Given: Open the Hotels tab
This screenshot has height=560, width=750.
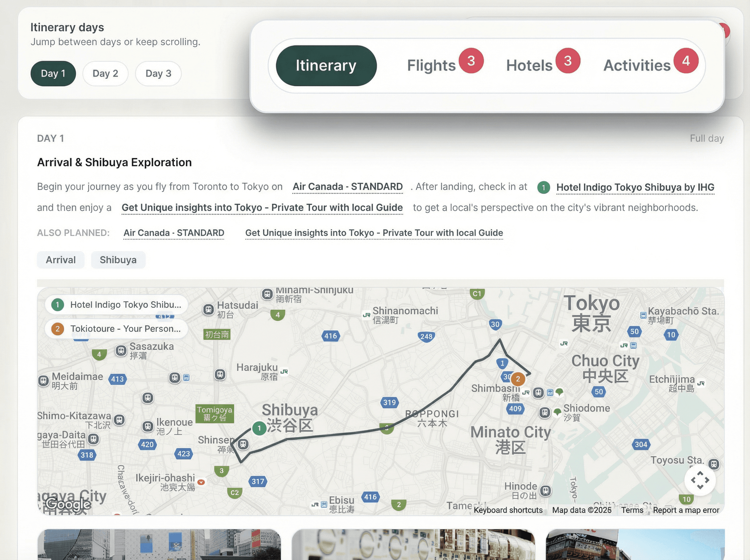Looking at the screenshot, I should (x=529, y=65).
